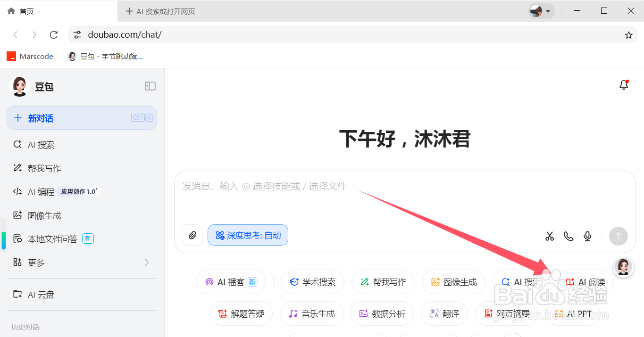
Task: Activate microphone voice input
Action: coord(587,236)
